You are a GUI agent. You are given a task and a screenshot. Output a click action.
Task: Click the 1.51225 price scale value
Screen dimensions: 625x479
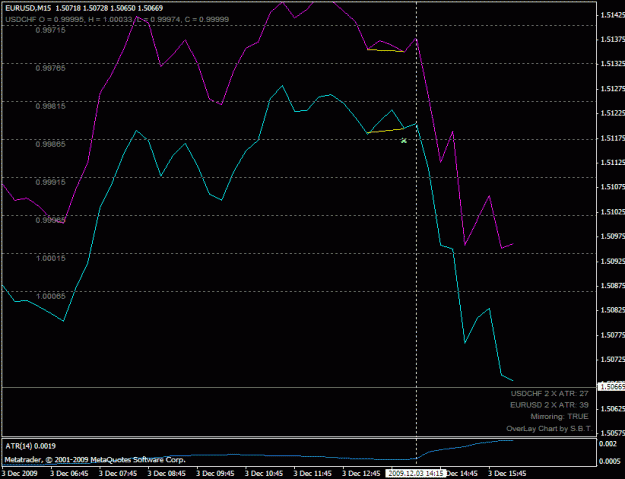click(x=612, y=113)
